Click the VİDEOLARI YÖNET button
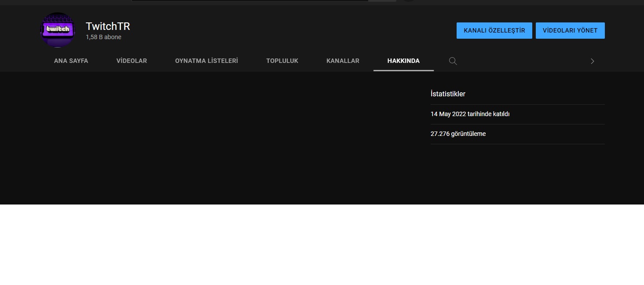Viewport: 644px width, 285px height. [570, 30]
